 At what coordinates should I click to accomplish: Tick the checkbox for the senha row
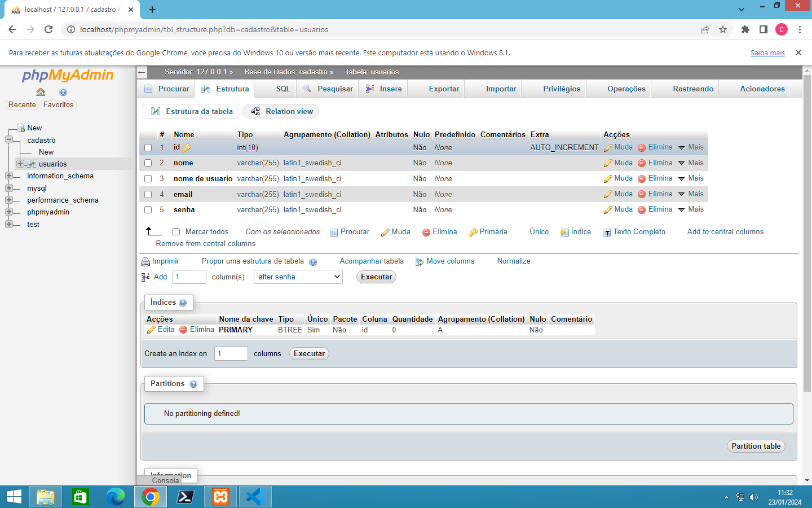tap(148, 210)
